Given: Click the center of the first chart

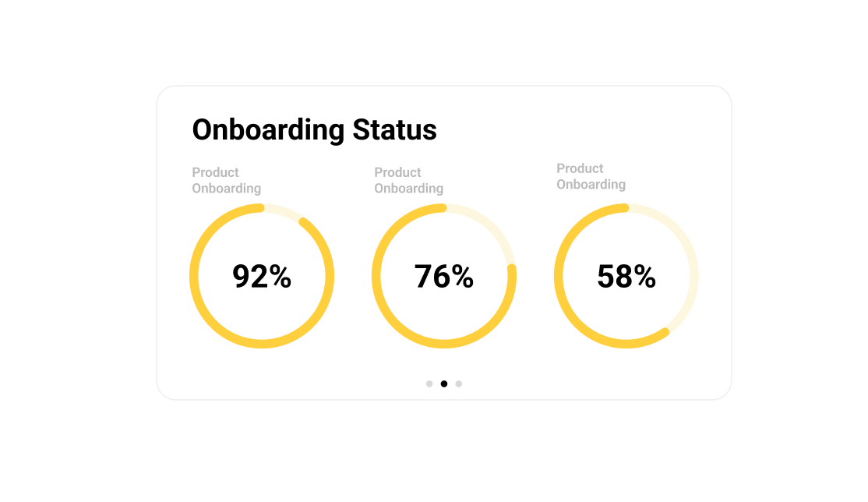Looking at the screenshot, I should (263, 277).
